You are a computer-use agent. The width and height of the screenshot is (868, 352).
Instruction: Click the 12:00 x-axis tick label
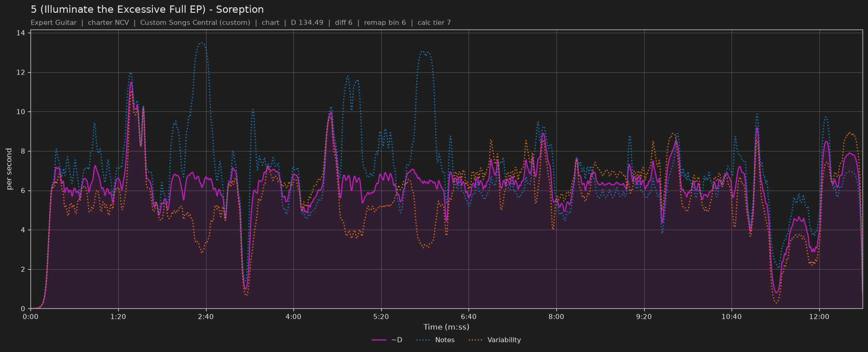pos(819,317)
